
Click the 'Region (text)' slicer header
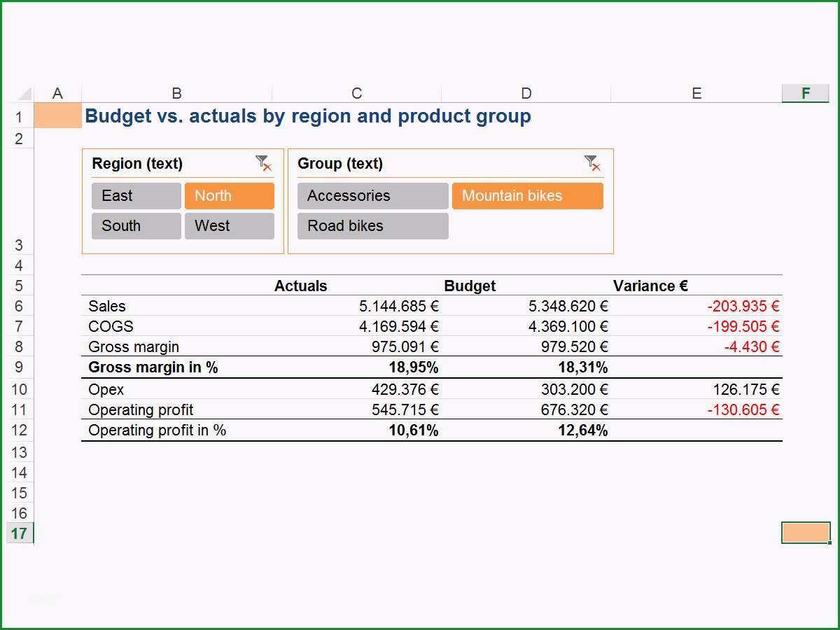click(x=137, y=164)
